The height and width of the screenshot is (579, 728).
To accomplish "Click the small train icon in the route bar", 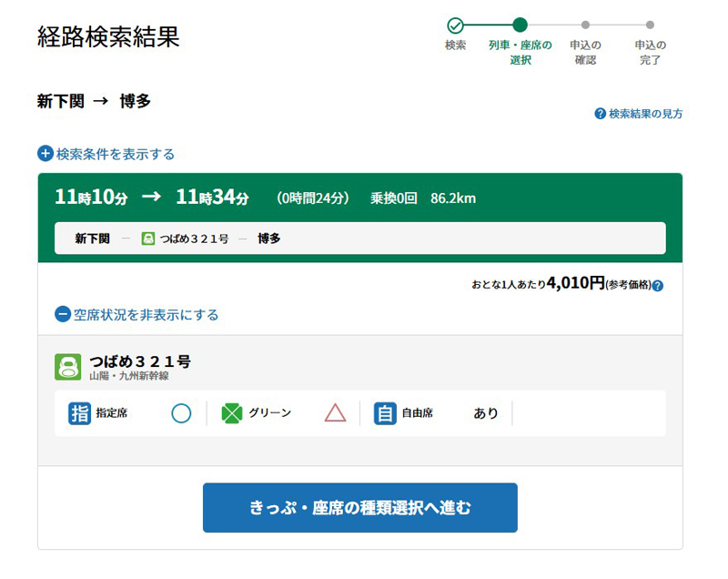I will tap(148, 239).
